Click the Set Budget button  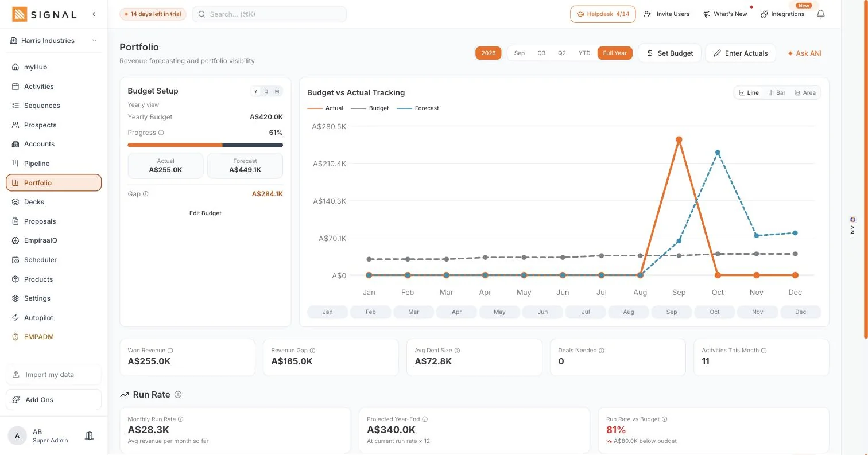pos(669,53)
